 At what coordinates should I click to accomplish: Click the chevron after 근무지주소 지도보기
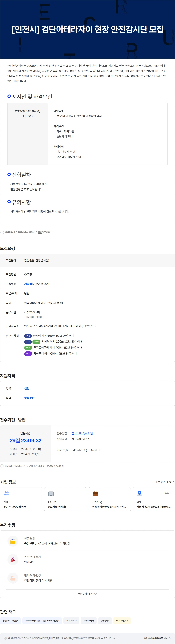(x=95, y=326)
